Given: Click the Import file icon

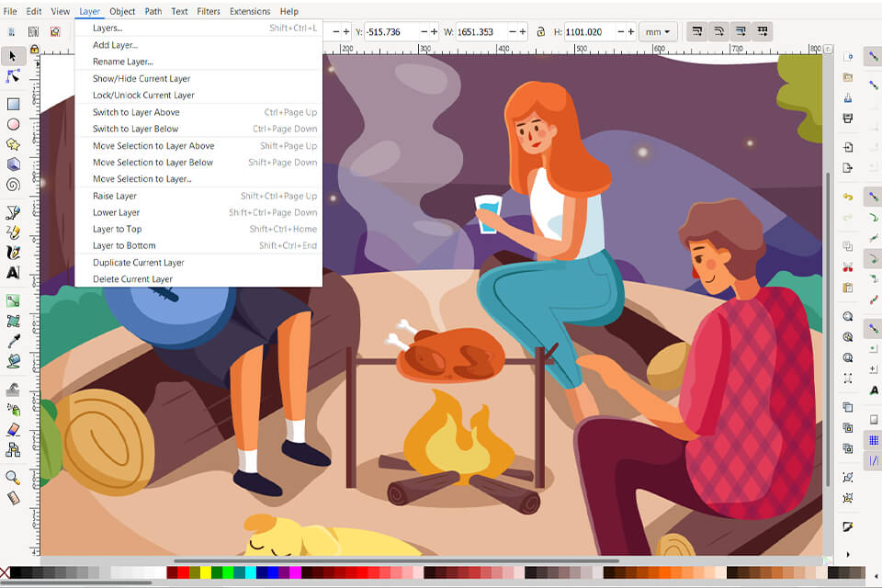Looking at the screenshot, I should pos(848,147).
